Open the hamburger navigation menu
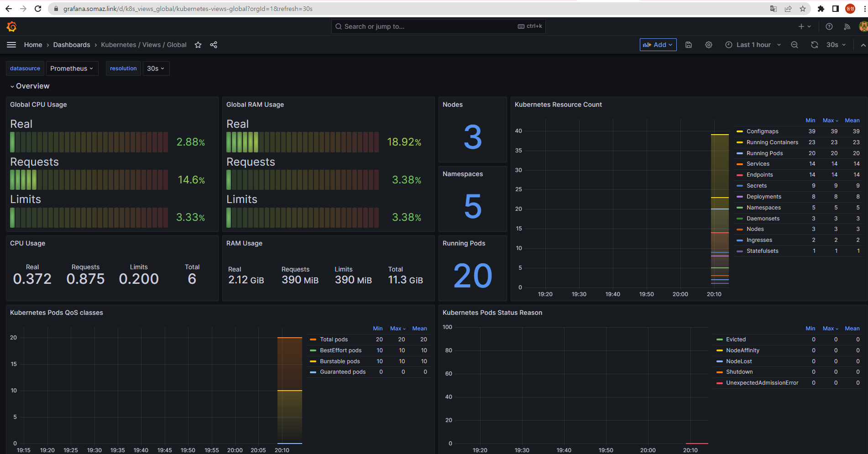The height and width of the screenshot is (454, 868). click(11, 45)
